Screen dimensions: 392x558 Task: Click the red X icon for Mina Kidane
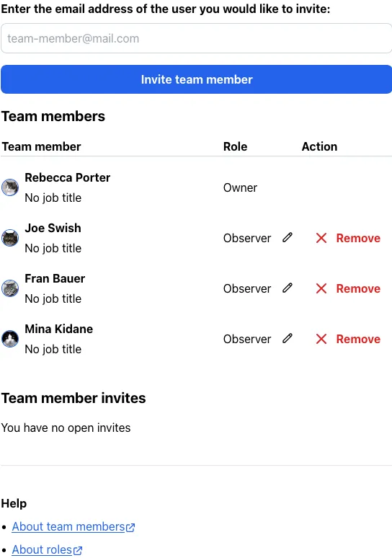[321, 339]
